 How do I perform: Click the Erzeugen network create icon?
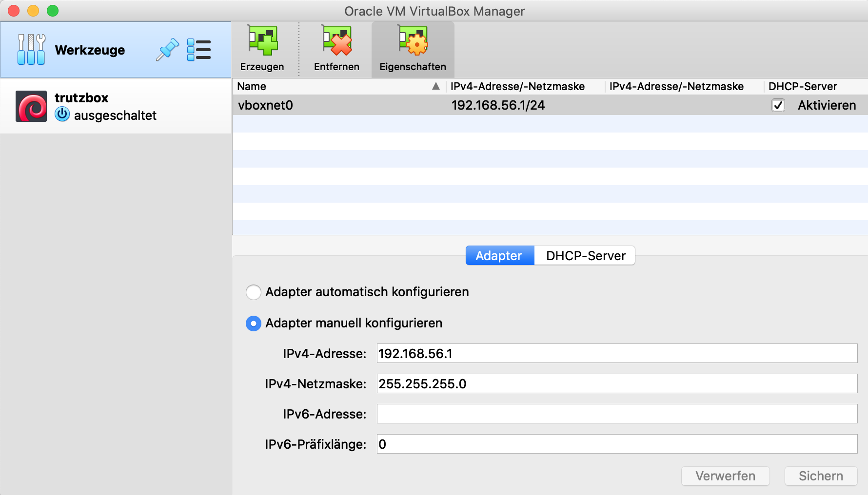(x=262, y=41)
